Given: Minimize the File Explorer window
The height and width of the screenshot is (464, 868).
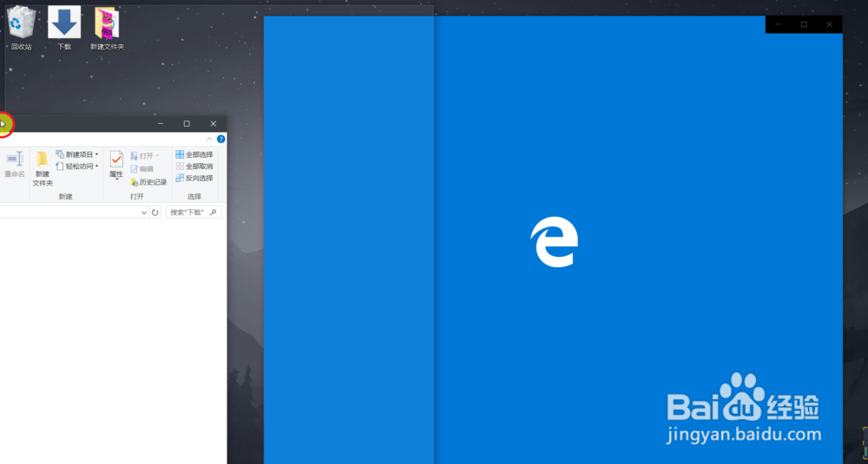Looking at the screenshot, I should tap(161, 124).
